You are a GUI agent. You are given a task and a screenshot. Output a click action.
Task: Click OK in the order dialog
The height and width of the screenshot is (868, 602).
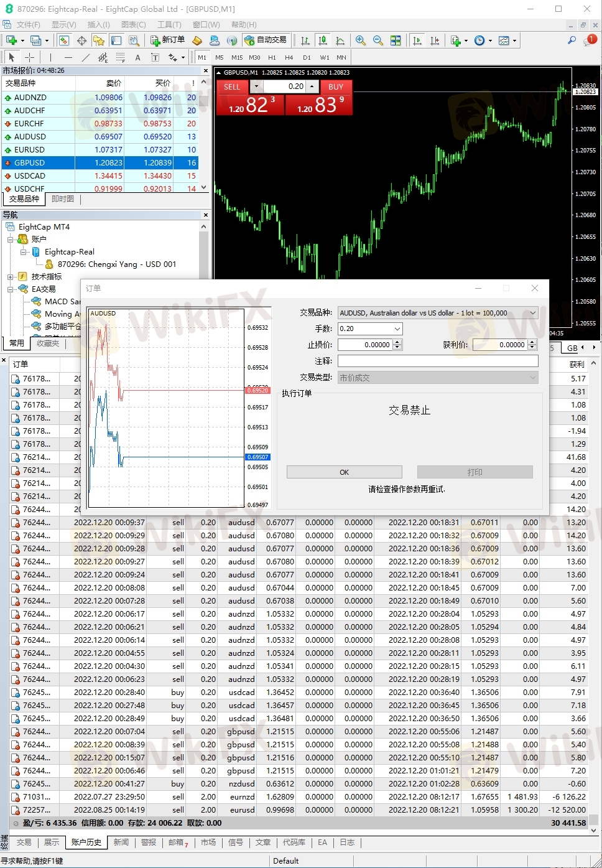[344, 472]
